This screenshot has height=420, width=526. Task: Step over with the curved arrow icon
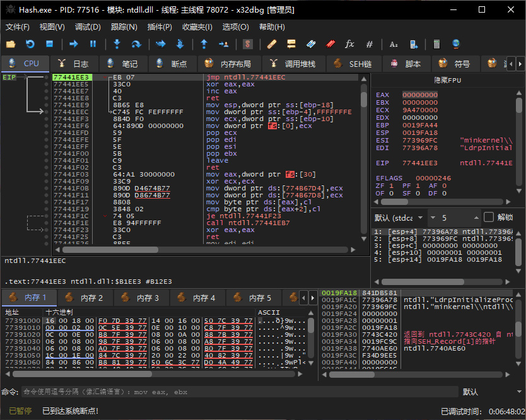pos(136,44)
